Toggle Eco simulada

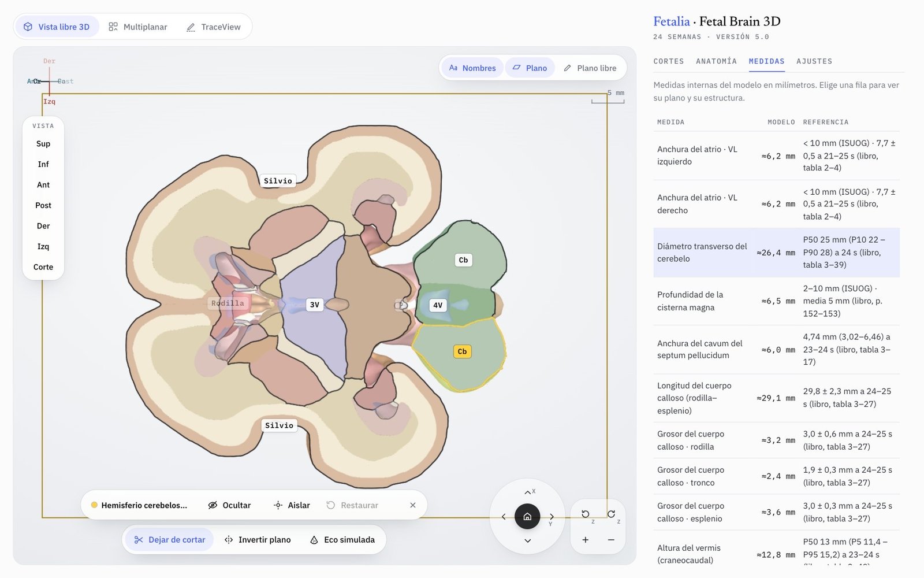342,540
